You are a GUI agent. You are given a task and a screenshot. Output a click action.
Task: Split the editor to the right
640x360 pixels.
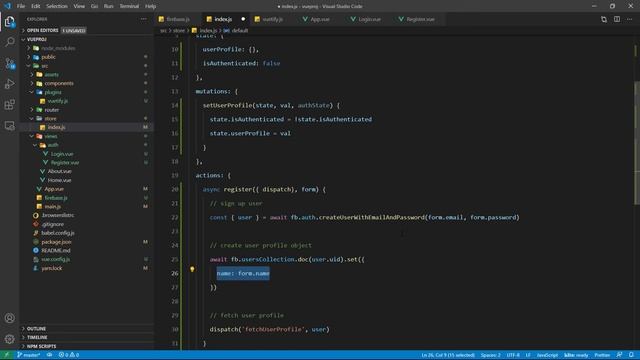point(617,19)
